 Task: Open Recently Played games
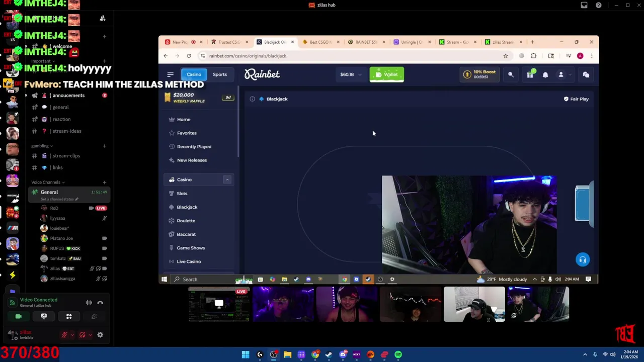click(x=194, y=147)
